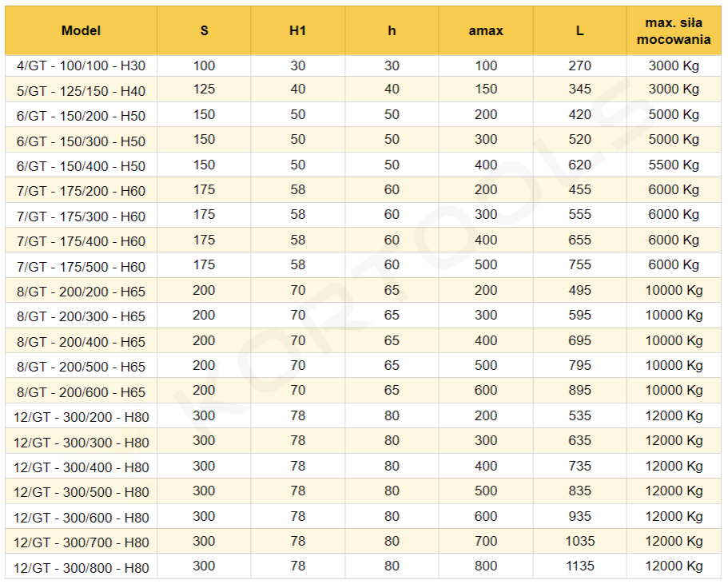Screen dimensions: 728x588
Task: Select the S column header
Action: (204, 31)
